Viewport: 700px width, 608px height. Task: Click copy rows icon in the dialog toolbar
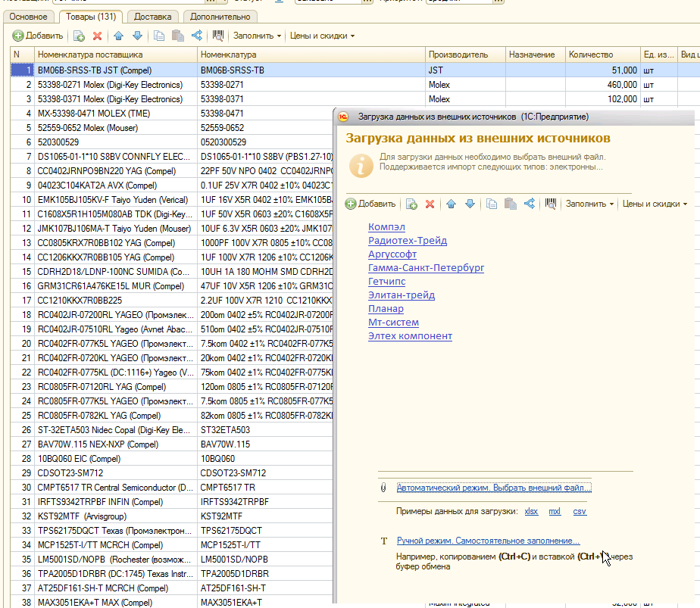(x=491, y=204)
